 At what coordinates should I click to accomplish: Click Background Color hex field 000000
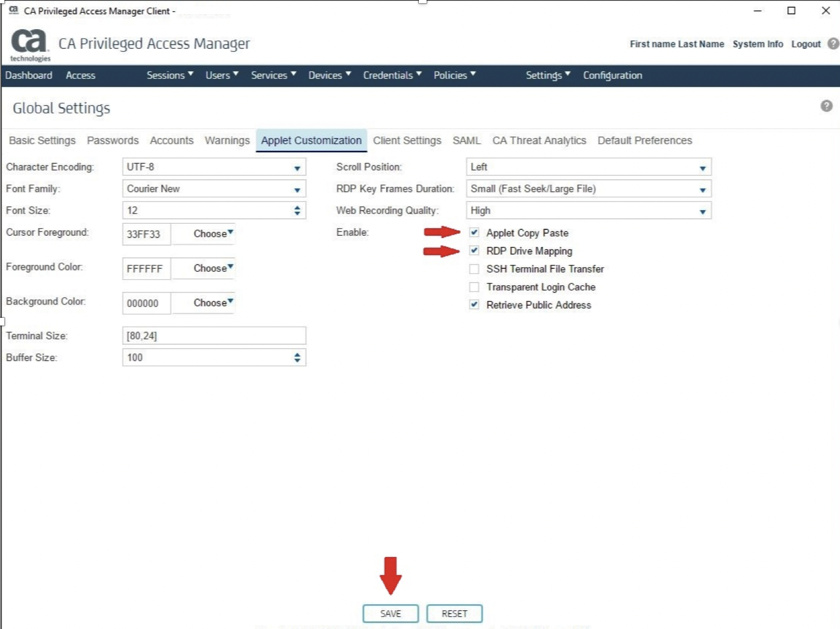click(x=147, y=304)
